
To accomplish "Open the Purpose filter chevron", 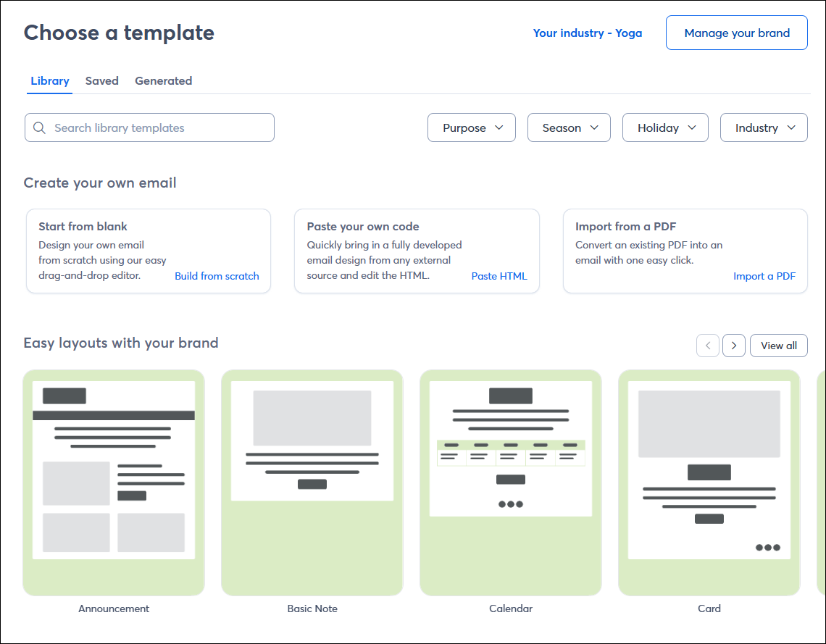I will pyautogui.click(x=499, y=127).
